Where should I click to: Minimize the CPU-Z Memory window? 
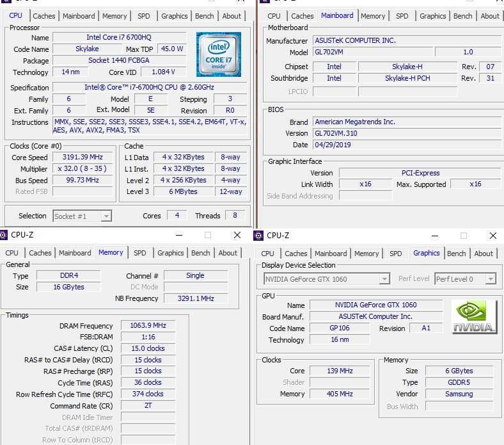(179, 235)
